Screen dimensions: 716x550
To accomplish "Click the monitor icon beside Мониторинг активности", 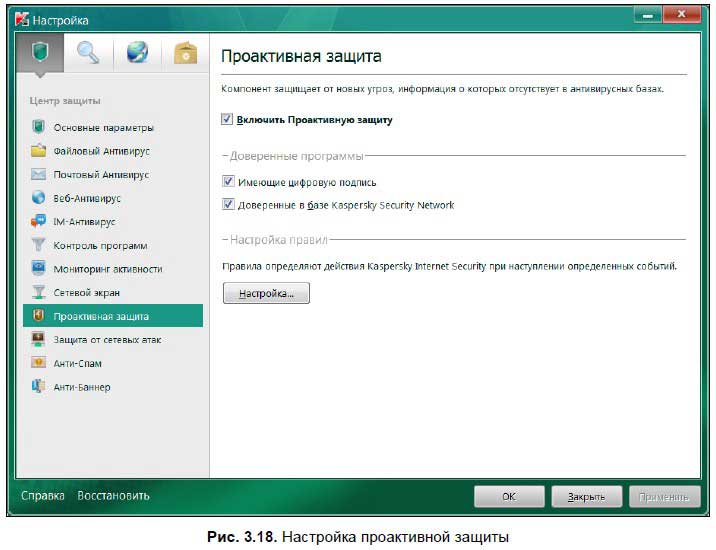I will click(38, 268).
